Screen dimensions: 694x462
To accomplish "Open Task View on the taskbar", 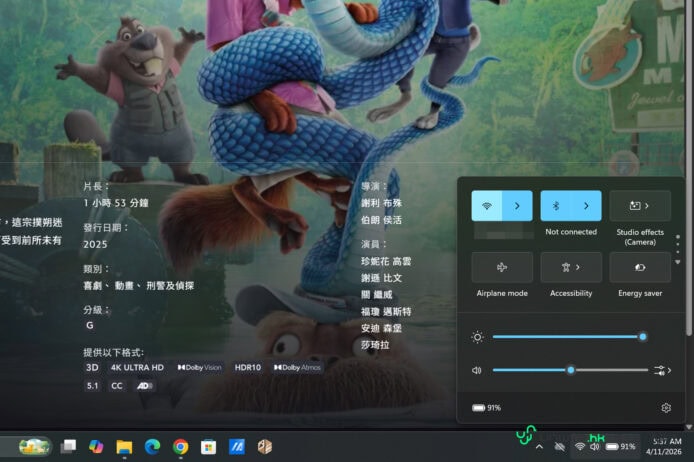I will point(68,447).
